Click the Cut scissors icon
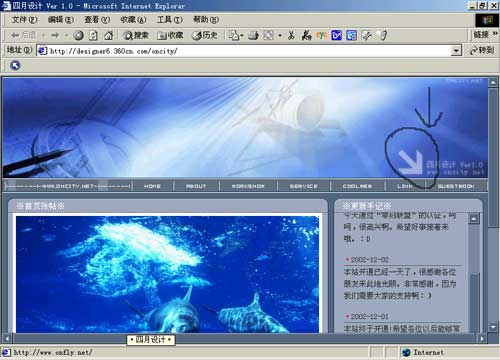The height and width of the screenshot is (360, 500). coord(291,35)
